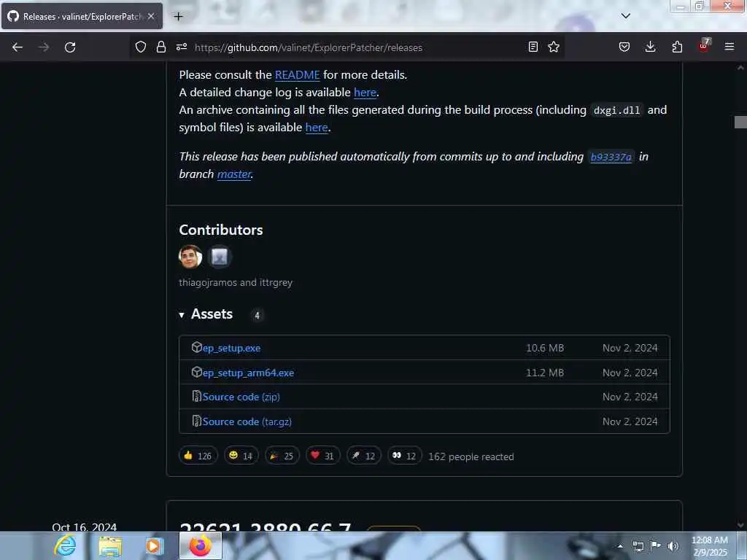Open the network tray icon
Viewport: 747px width, 560px height.
(638, 546)
